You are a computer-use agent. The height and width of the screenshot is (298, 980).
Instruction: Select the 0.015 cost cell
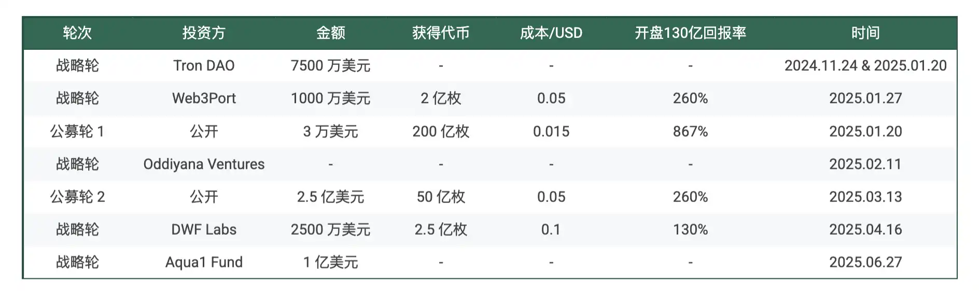[551, 132]
